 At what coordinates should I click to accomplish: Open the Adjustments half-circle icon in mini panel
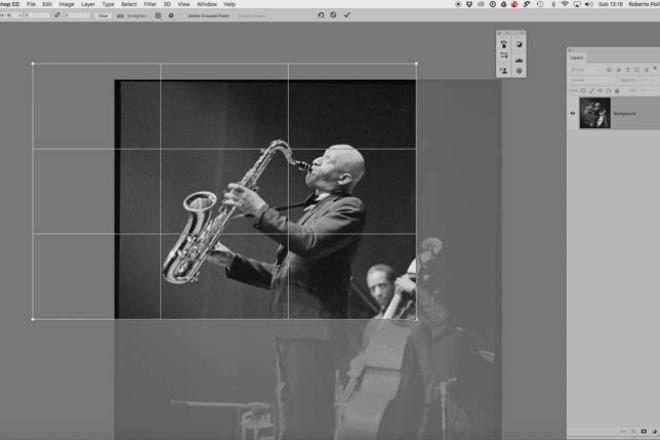(519, 44)
